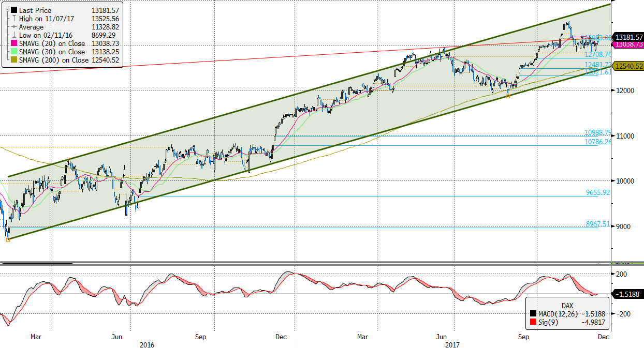Click the black -1.5188 tag on MACD axis
Screen dimensions: 644x348
(628, 294)
